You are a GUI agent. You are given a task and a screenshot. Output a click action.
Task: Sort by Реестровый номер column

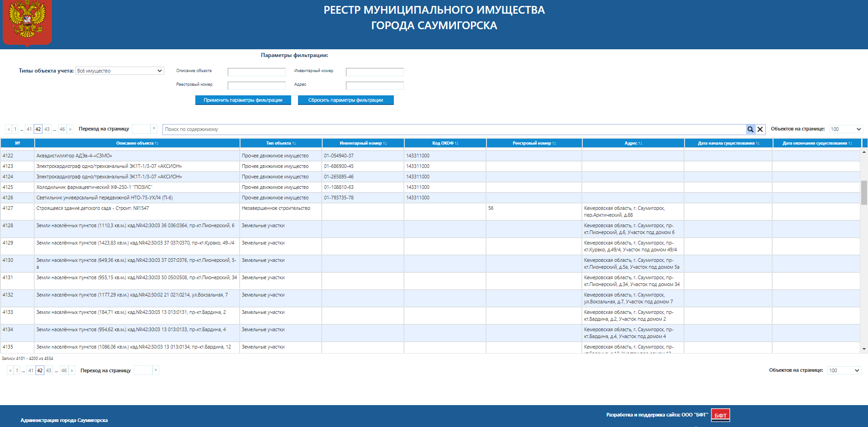(534, 143)
